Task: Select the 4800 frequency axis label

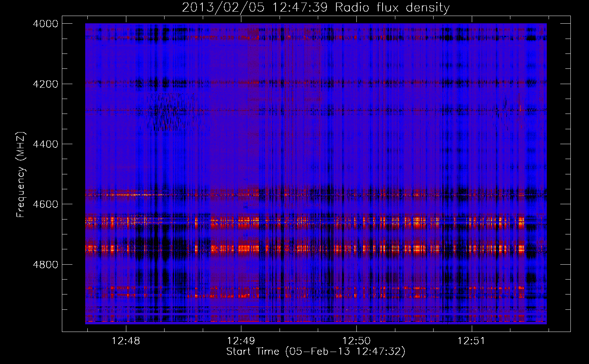Action: point(46,265)
